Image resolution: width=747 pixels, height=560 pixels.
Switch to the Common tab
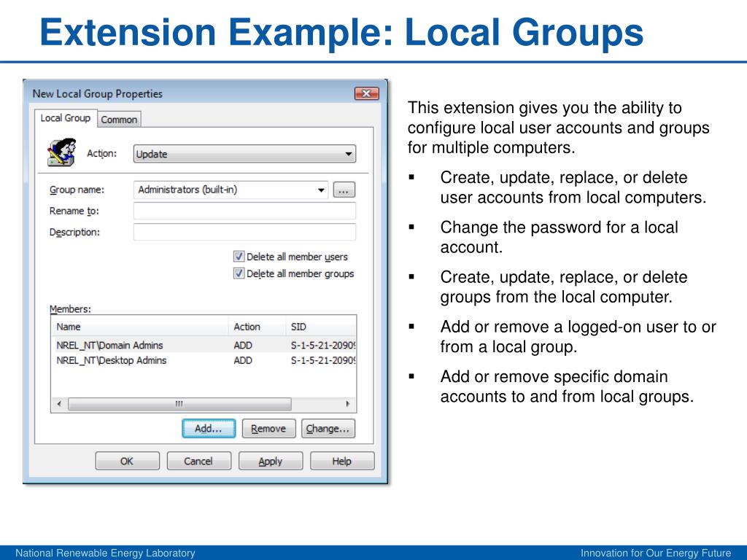pyautogui.click(x=119, y=120)
